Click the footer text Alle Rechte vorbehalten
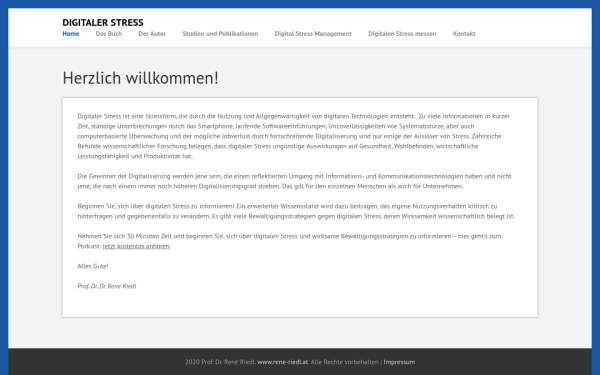Viewport: 600px width, 375px height. click(x=344, y=362)
